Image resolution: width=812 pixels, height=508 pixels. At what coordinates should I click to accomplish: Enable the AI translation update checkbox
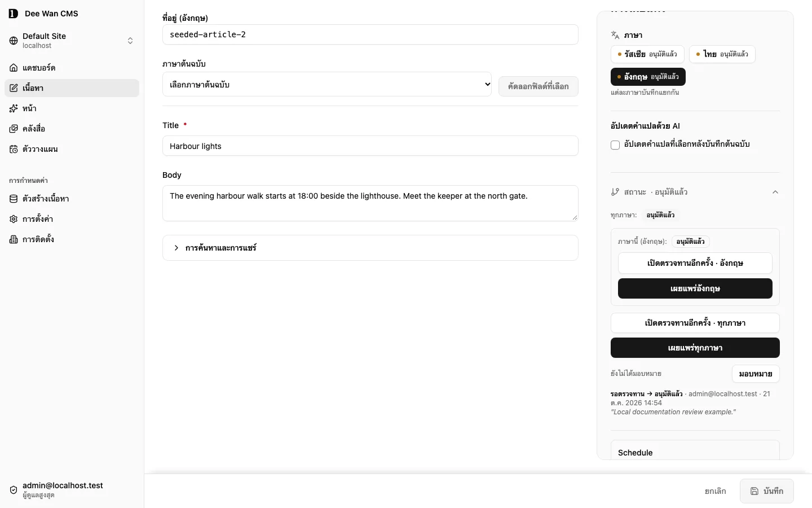point(615,145)
